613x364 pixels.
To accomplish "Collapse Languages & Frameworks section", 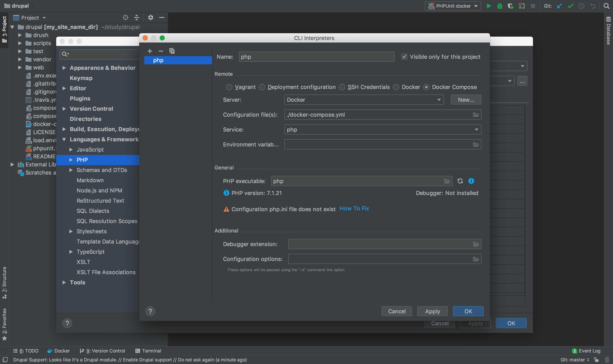I will coord(64,140).
